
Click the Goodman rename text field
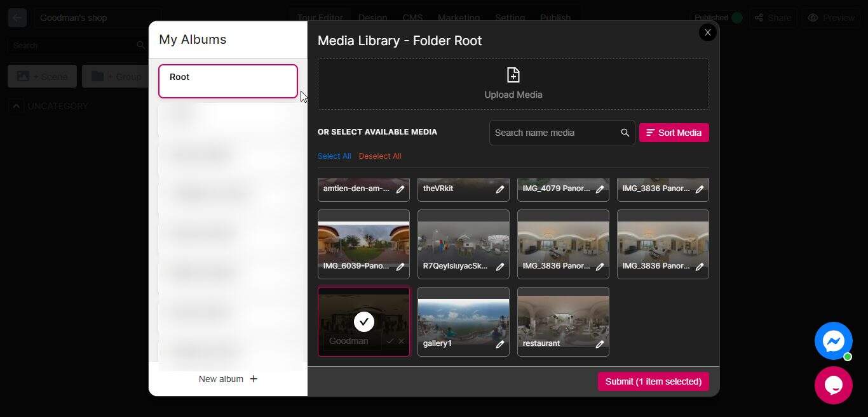click(352, 341)
